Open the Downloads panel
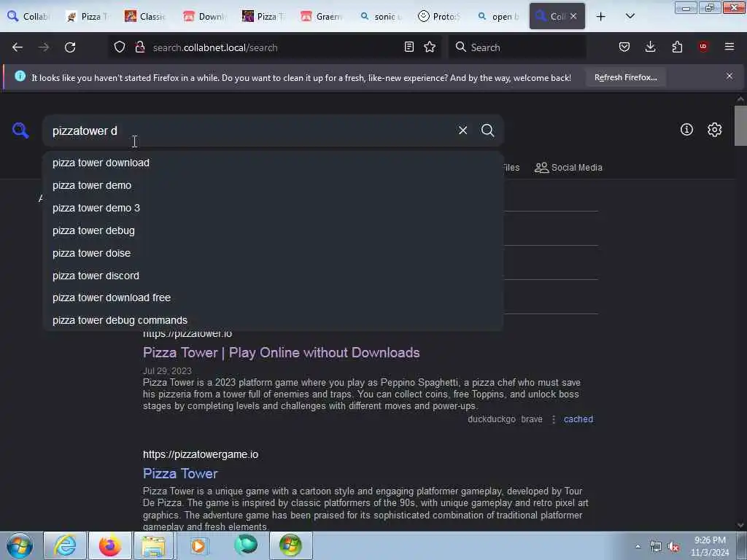This screenshot has height=560, width=747. pyautogui.click(x=650, y=47)
